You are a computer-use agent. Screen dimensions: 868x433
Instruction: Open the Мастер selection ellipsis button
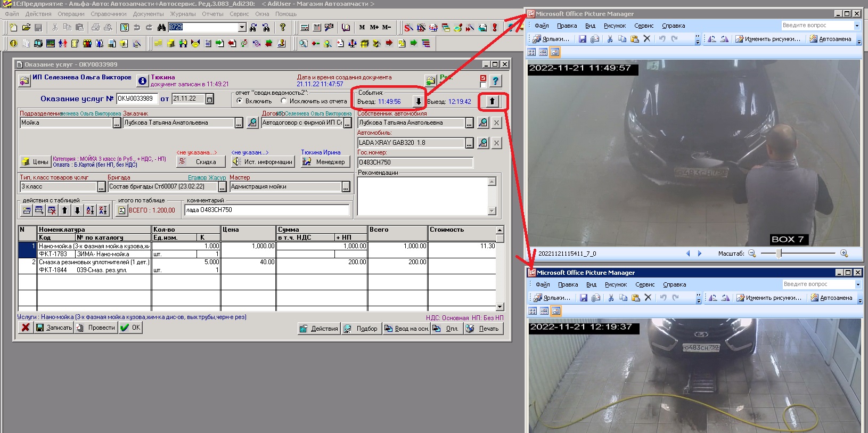pos(346,187)
